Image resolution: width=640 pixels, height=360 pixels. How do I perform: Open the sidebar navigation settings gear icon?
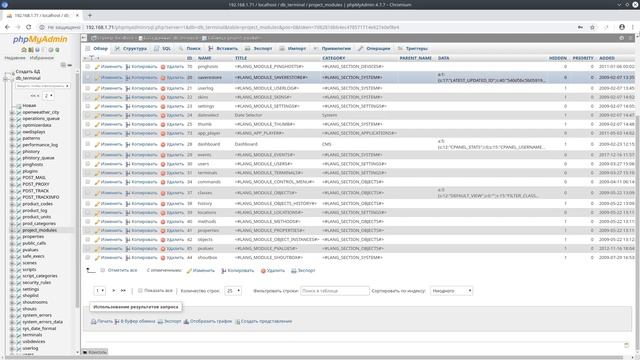pos(51,50)
